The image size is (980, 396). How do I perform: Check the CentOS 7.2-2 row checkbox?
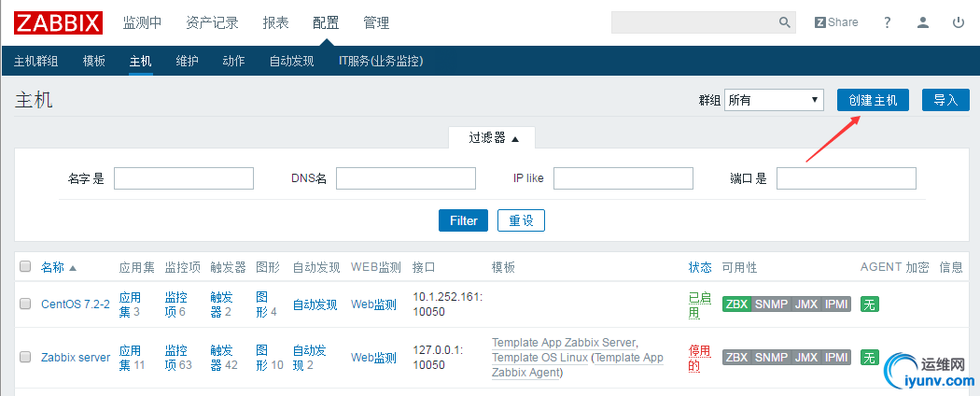click(x=25, y=304)
